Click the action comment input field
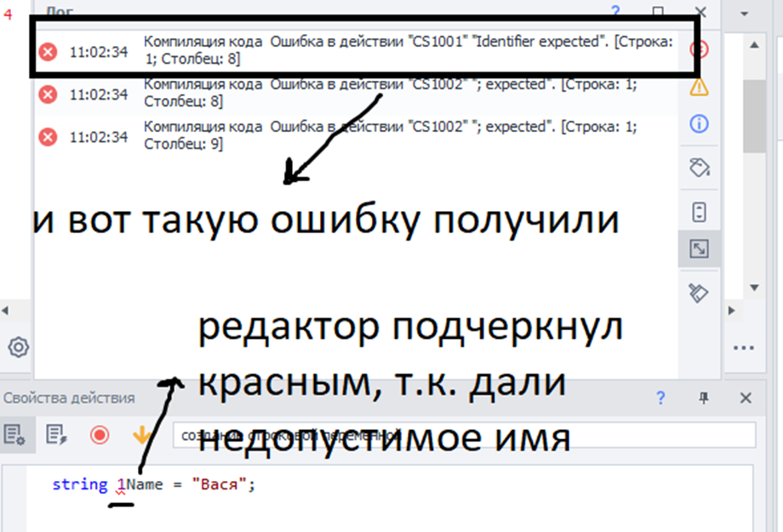The image size is (783, 532). [x=465, y=435]
